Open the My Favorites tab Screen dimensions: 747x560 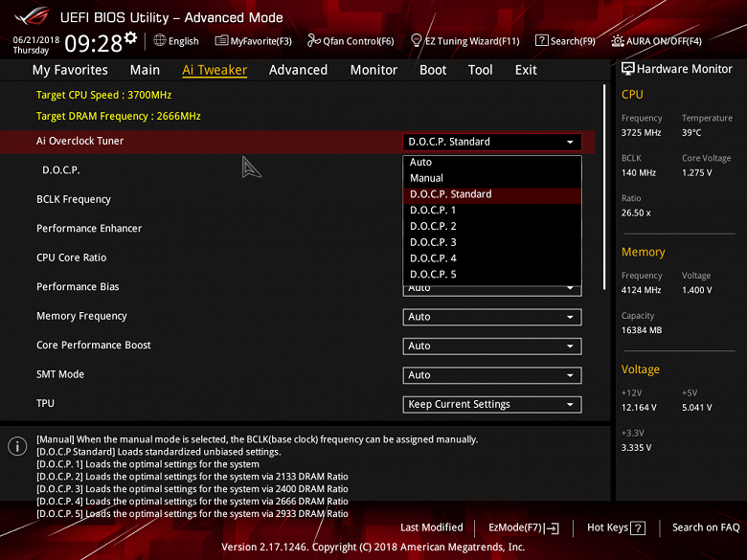(70, 70)
